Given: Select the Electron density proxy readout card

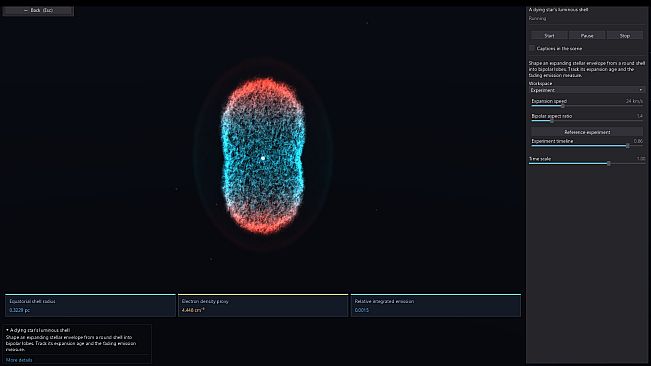Looking at the screenshot, I should click(263, 305).
